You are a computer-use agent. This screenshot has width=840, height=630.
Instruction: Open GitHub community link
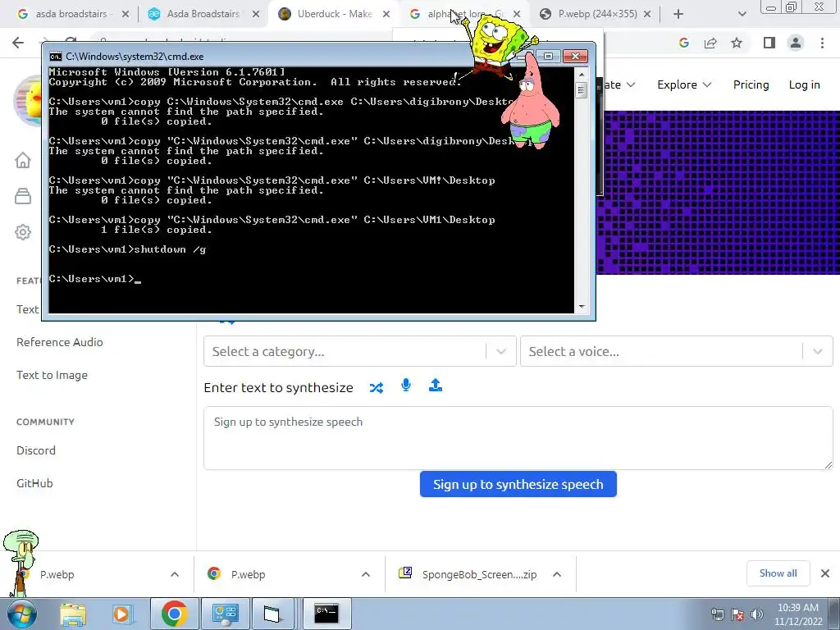pyautogui.click(x=34, y=483)
